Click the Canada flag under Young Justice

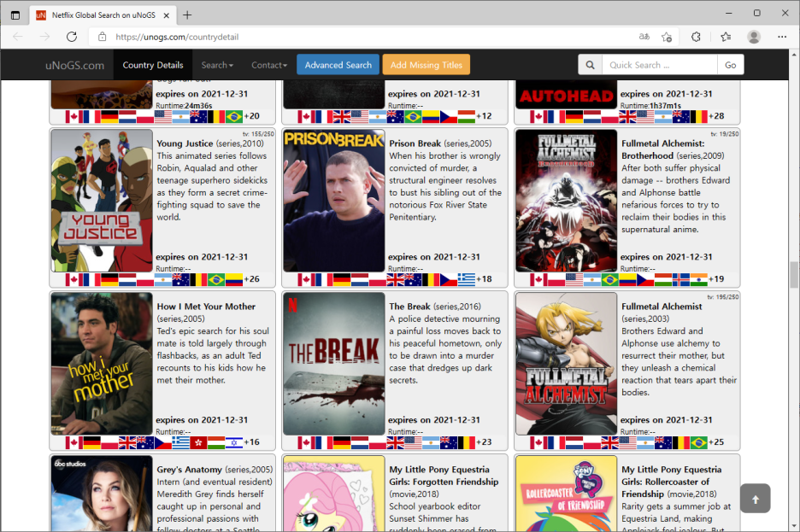tap(74, 280)
